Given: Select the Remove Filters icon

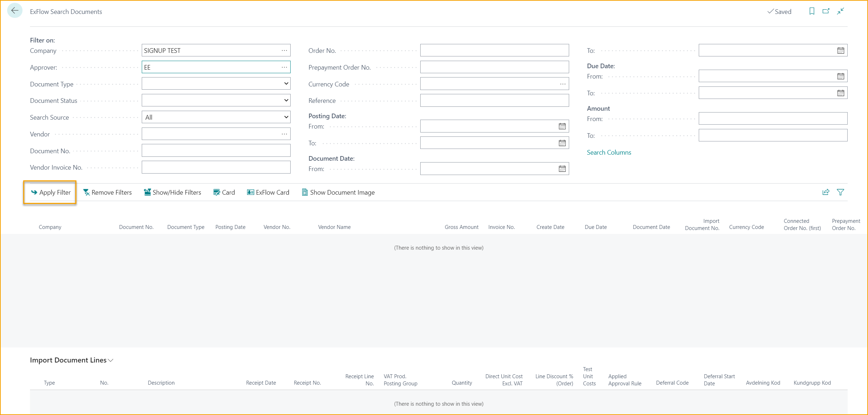Looking at the screenshot, I should click(x=86, y=192).
